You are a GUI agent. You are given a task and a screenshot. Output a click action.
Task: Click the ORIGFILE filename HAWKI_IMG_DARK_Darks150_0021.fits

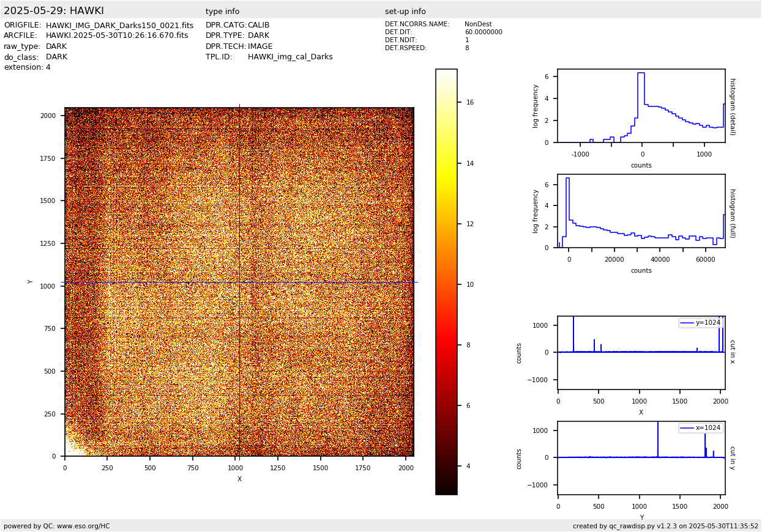(119, 26)
